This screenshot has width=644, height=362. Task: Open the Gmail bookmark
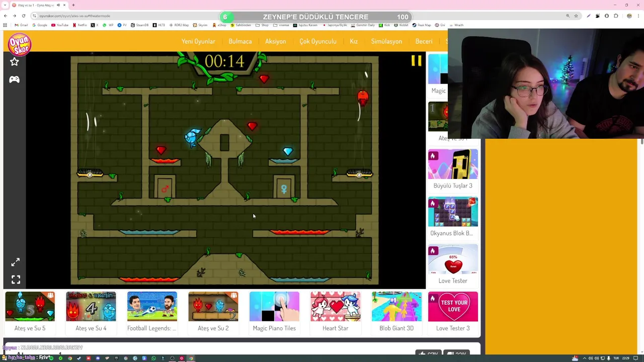(21, 25)
